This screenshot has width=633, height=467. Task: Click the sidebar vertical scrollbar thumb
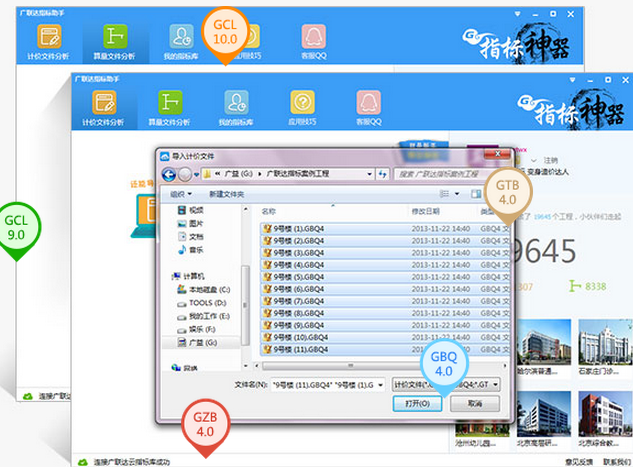click(x=245, y=306)
